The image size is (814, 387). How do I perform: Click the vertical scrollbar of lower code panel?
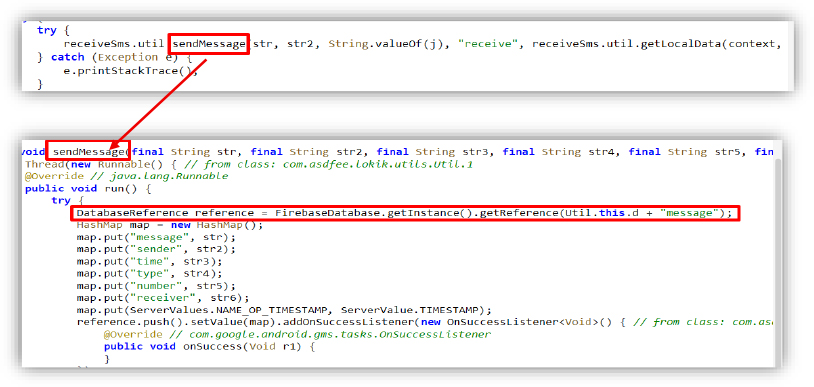pos(778,262)
